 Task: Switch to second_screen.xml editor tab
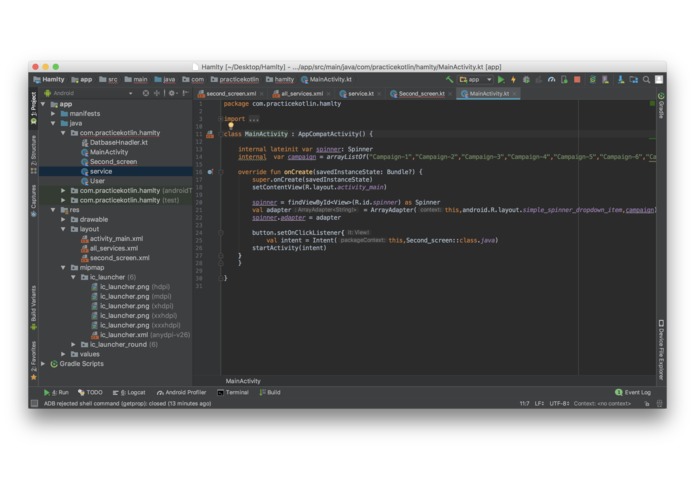[231, 93]
